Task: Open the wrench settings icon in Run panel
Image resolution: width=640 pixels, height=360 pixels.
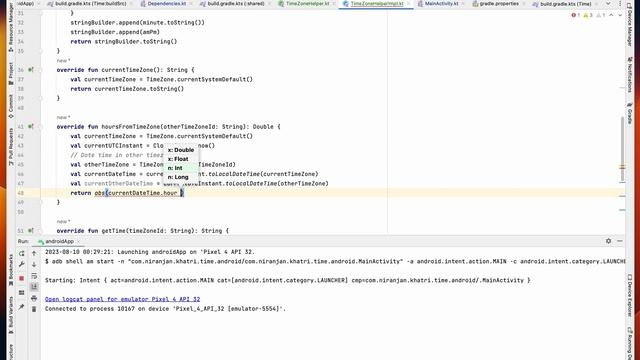Action: (x=22, y=264)
